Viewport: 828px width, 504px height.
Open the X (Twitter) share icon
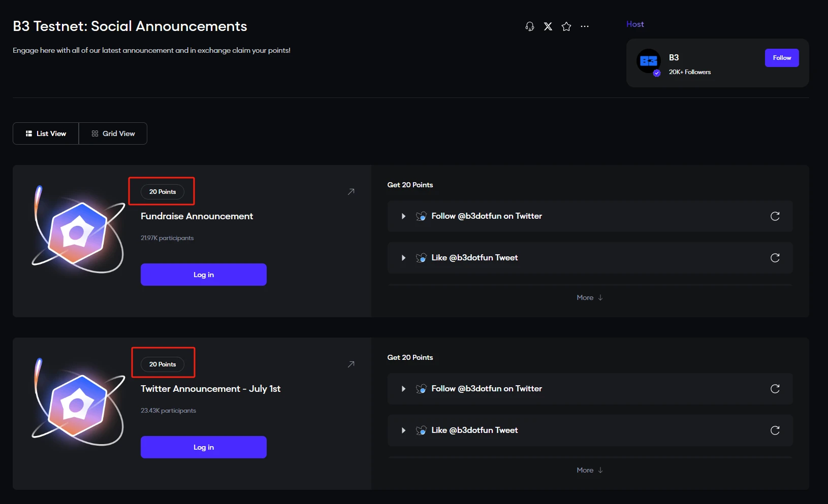[548, 26]
